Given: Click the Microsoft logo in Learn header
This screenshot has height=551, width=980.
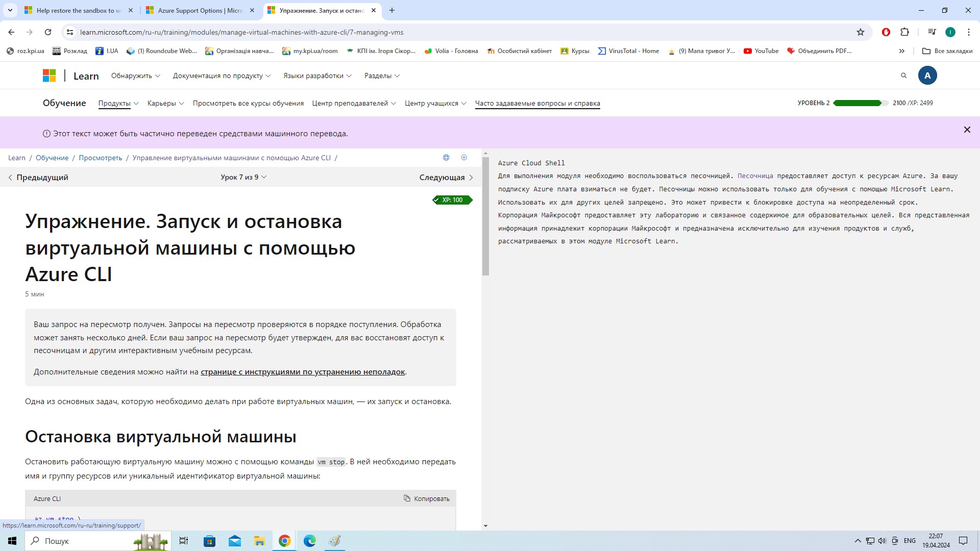Looking at the screenshot, I should point(49,76).
